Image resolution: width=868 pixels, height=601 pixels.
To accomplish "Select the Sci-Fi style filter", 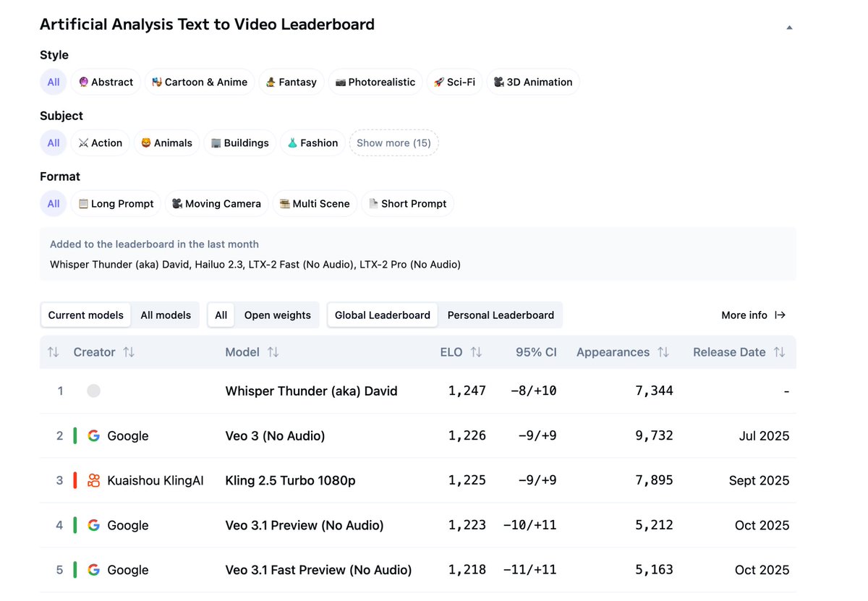I will pos(454,82).
